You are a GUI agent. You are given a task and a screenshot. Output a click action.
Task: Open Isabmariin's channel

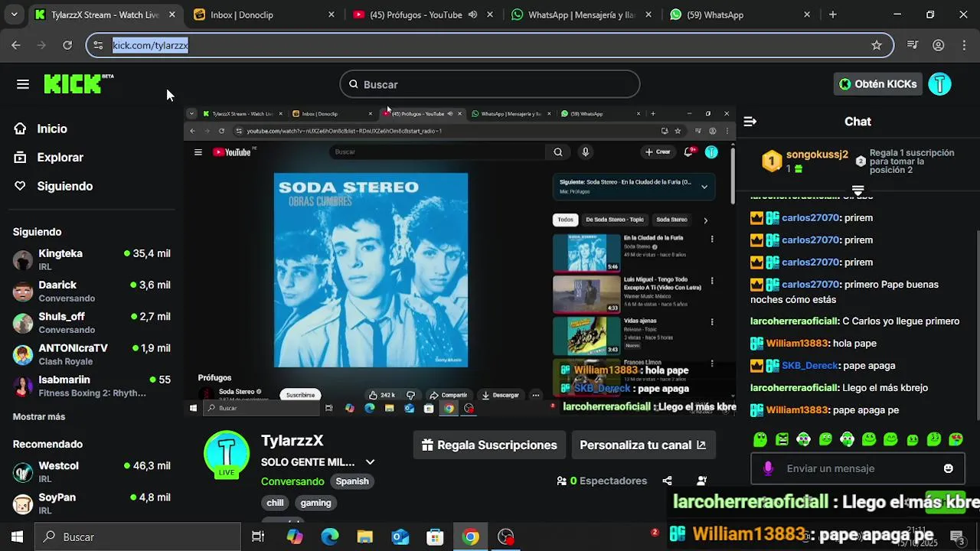[x=92, y=386]
